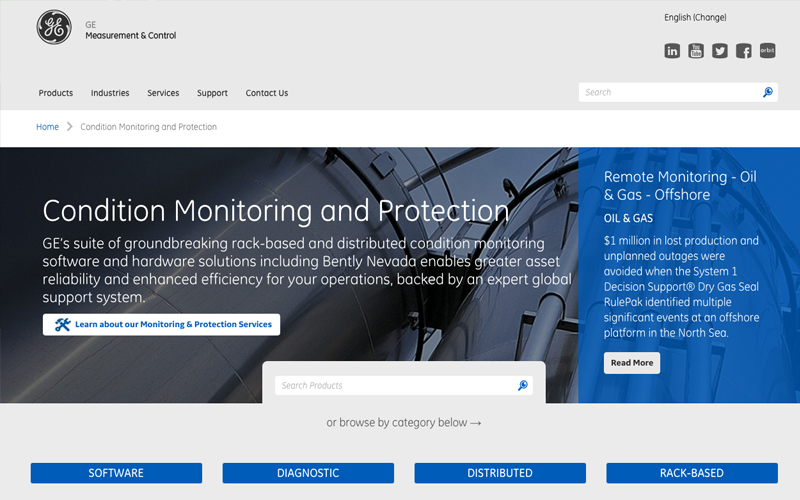Open the Support menu

(212, 93)
